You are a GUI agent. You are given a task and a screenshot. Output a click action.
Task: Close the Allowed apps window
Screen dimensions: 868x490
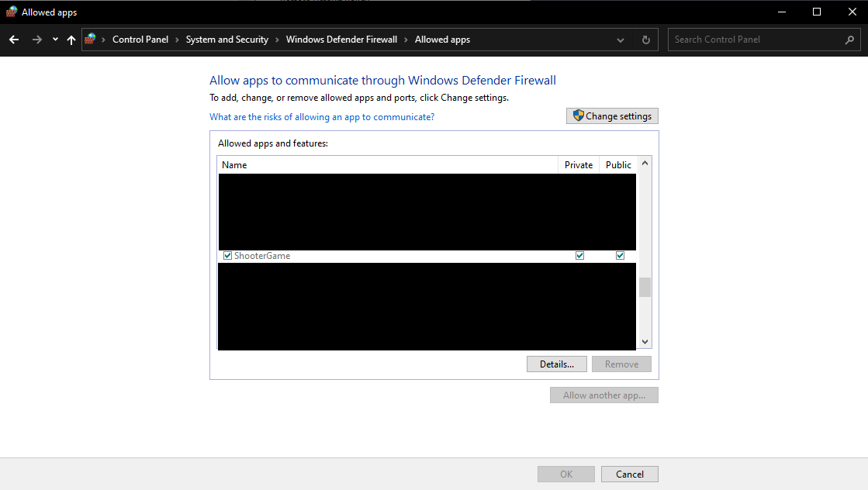click(852, 12)
